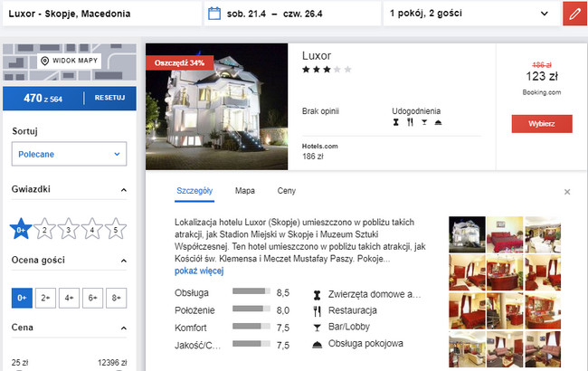This screenshot has height=371, width=588.
Task: Click the red Wybierz button
Action: point(542,124)
